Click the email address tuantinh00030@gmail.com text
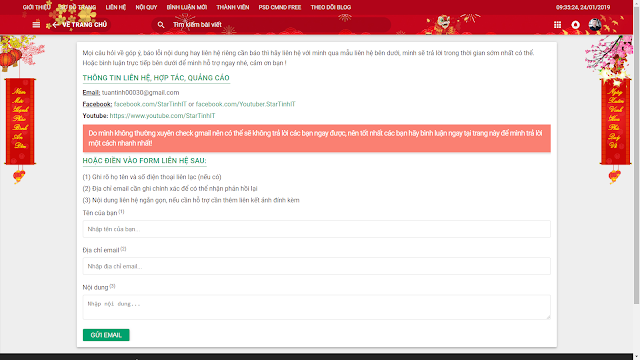Screen dimensions: 640x360 140,93
